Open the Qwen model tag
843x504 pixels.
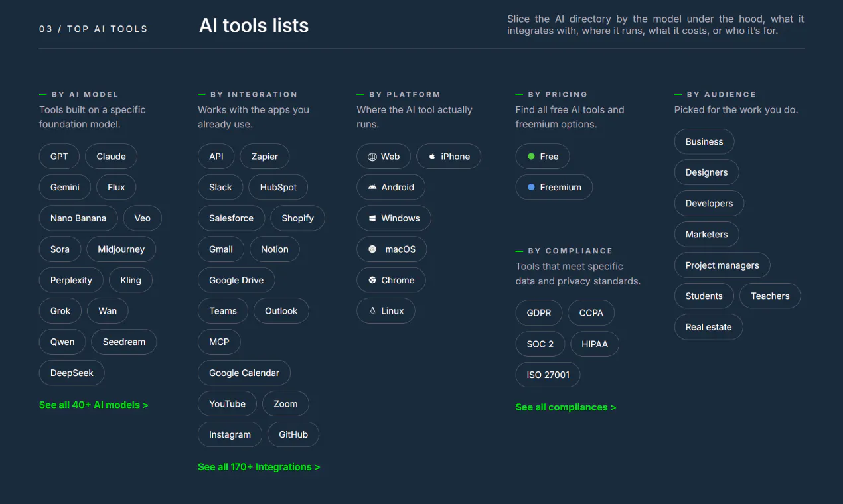[62, 342]
